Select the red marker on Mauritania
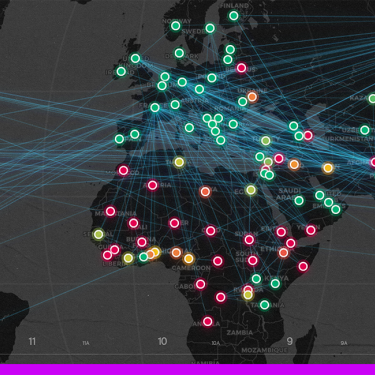Image resolution: width=375 pixels, height=375 pixels. coord(110,211)
